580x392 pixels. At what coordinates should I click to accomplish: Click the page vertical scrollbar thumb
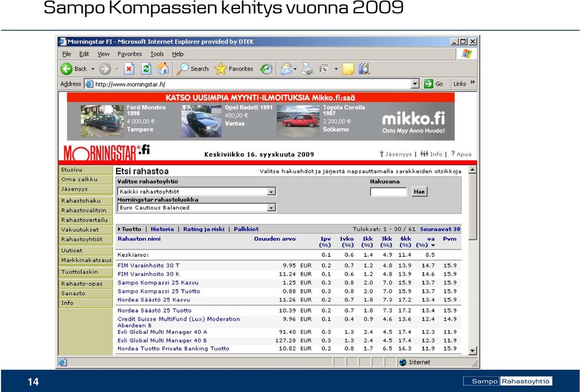(x=472, y=207)
